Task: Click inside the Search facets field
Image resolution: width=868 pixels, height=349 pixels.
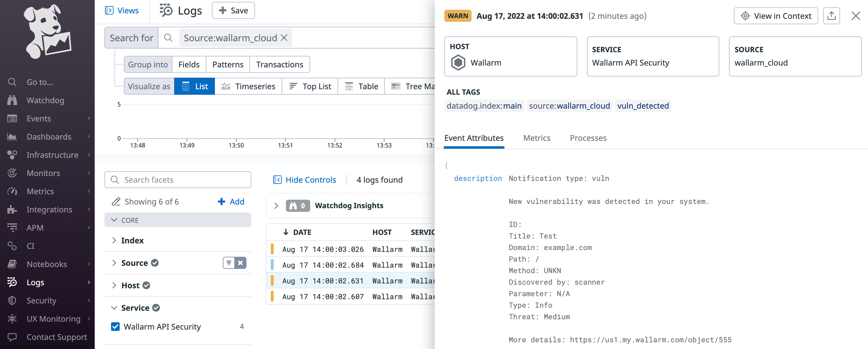Action: tap(178, 180)
